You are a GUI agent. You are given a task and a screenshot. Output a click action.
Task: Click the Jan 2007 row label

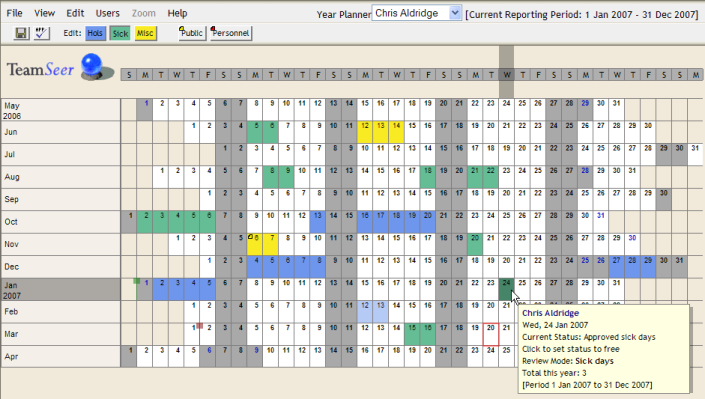(61, 289)
